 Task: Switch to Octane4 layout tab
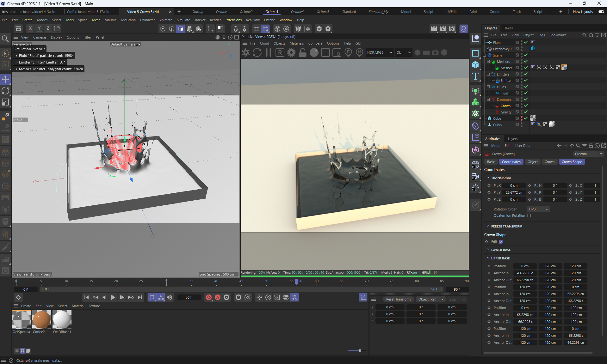[x=297, y=12]
